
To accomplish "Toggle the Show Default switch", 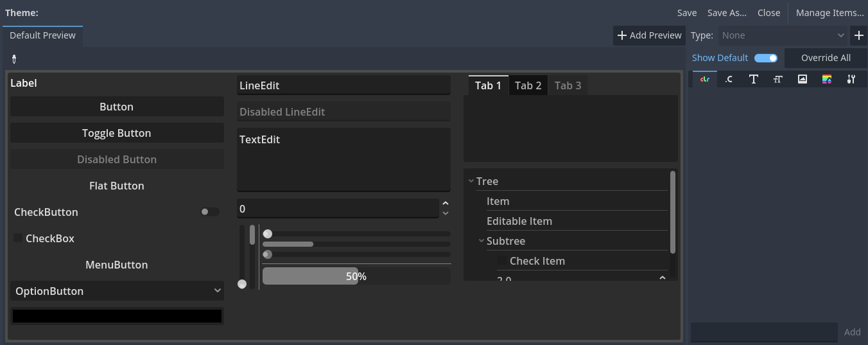I will coord(766,58).
